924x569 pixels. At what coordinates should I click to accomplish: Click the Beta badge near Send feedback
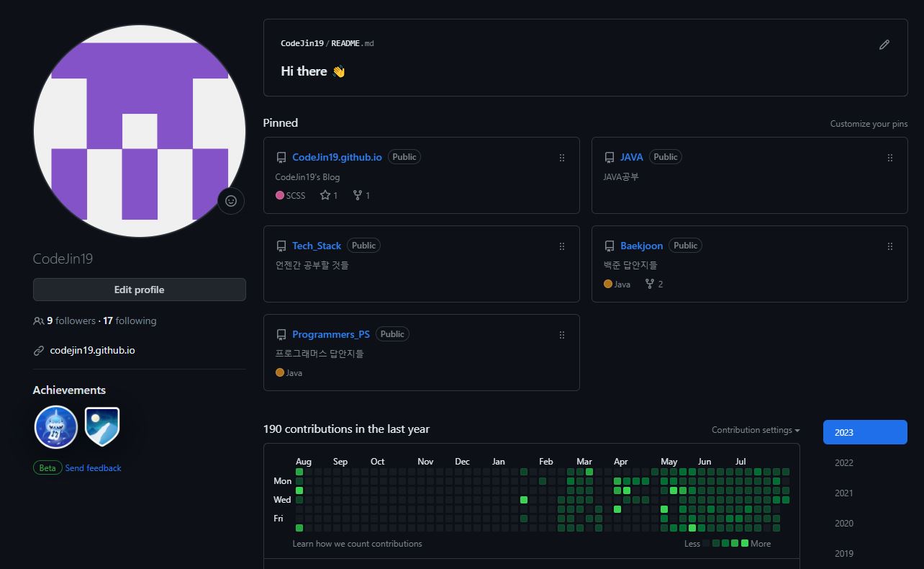47,467
